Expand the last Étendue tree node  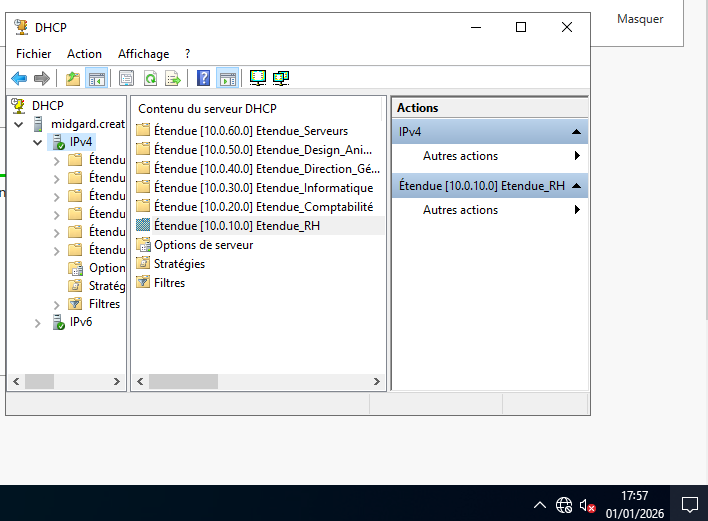pyautogui.click(x=56, y=251)
